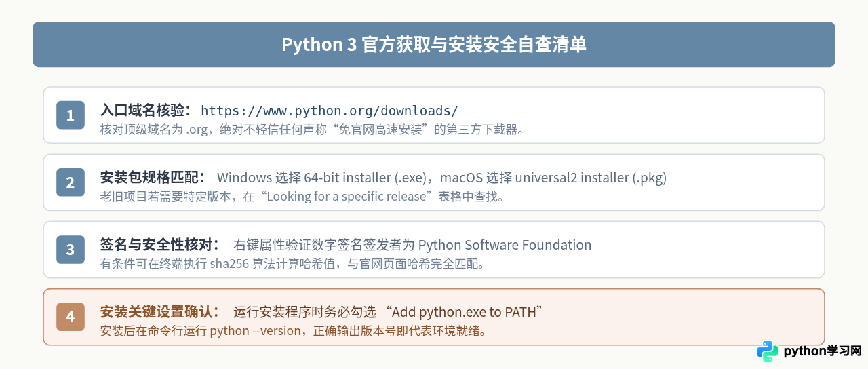This screenshot has height=369, width=868.
Task: Click the heading "签名与安全性核对:"
Action: tap(161, 245)
